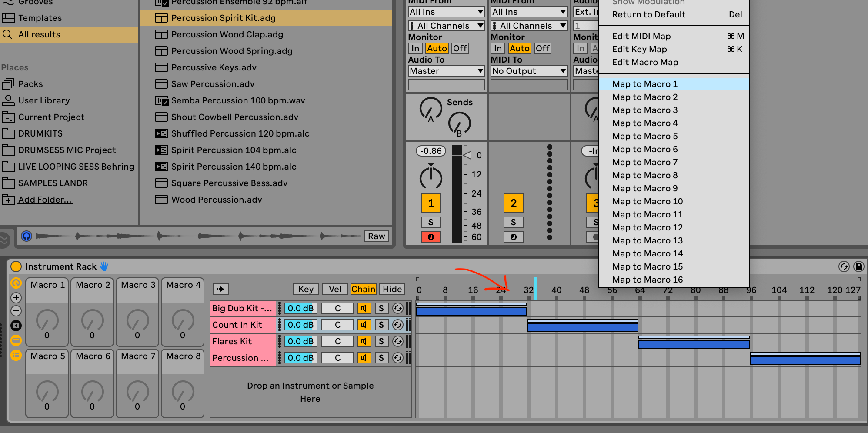This screenshot has width=868, height=433.
Task: Click the Instrument Rack device activator circle
Action: tap(16, 266)
